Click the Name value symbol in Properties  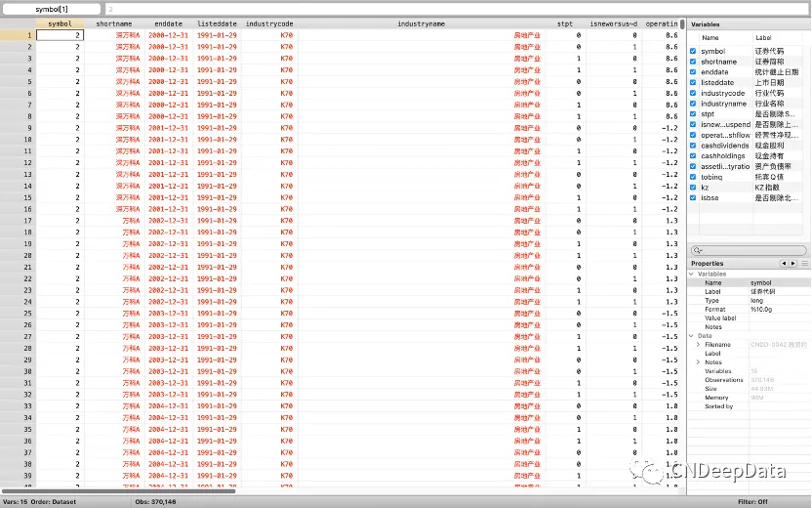click(760, 283)
